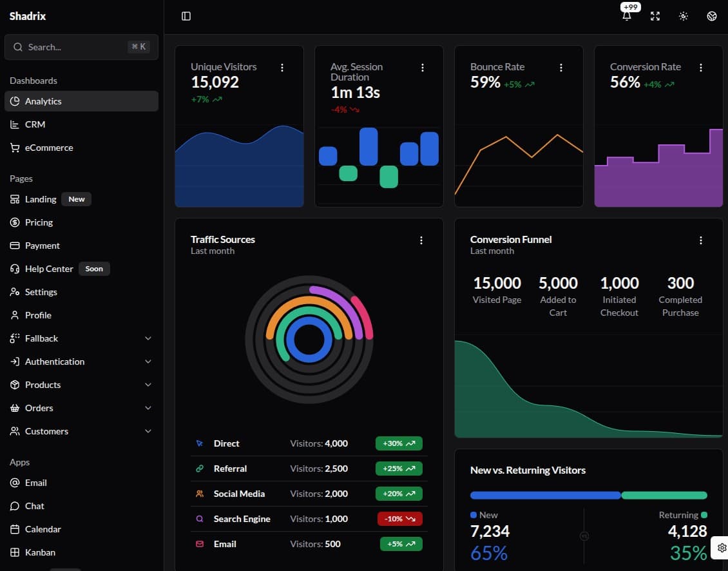
Task: Click the '15,092' visitors value
Action: point(215,82)
